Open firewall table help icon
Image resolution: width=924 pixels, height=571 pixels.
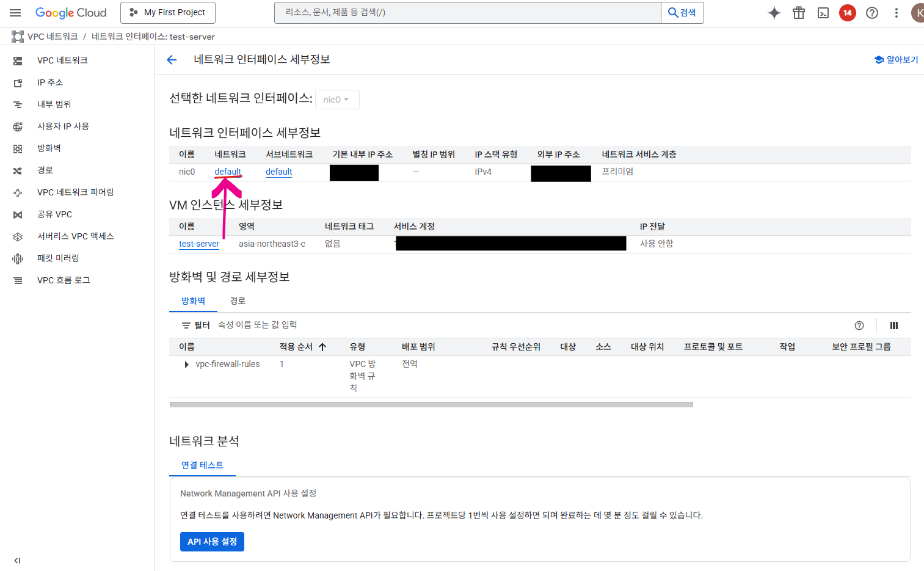click(x=859, y=326)
